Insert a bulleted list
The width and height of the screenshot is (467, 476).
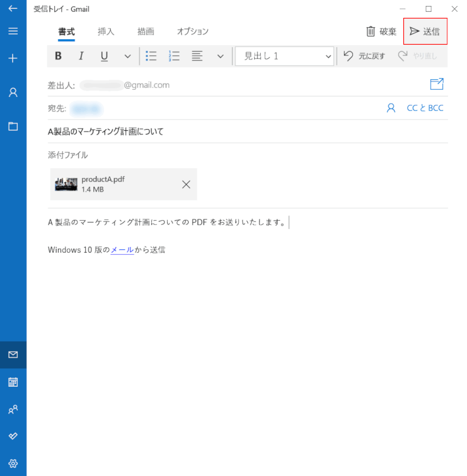[x=151, y=57]
